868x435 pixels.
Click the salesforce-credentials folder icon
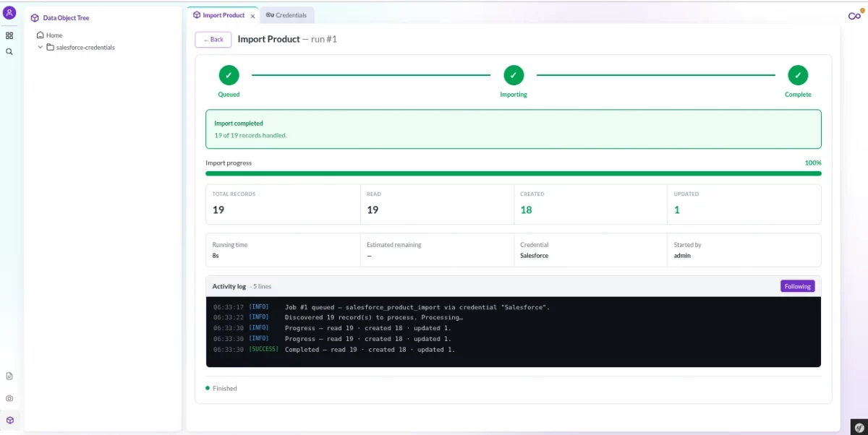coord(51,47)
